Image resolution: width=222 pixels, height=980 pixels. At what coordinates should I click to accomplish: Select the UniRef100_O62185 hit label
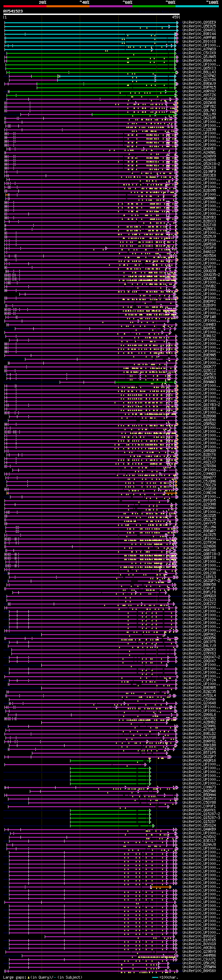tap(199, 118)
